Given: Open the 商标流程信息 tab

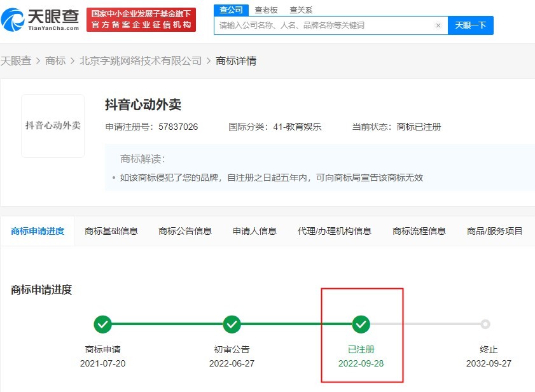Looking at the screenshot, I should [419, 231].
